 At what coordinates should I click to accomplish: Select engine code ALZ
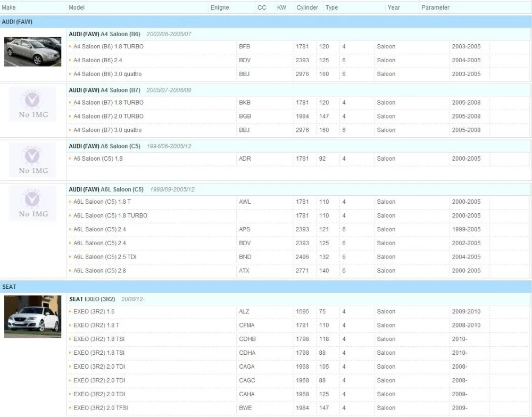(x=244, y=311)
